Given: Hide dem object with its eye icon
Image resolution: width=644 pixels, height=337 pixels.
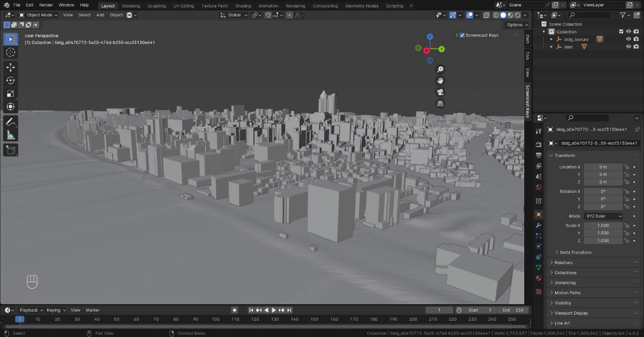Looking at the screenshot, I should [628, 47].
